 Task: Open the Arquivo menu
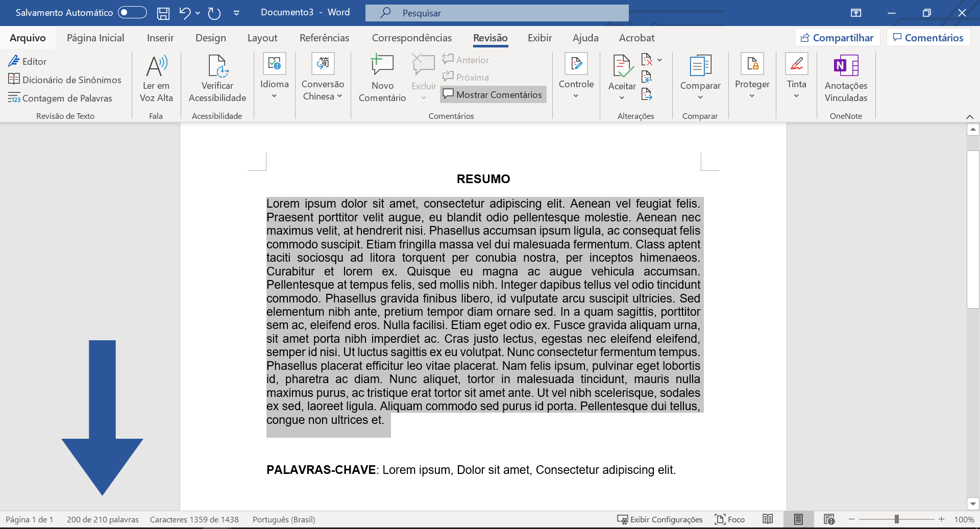[28, 38]
